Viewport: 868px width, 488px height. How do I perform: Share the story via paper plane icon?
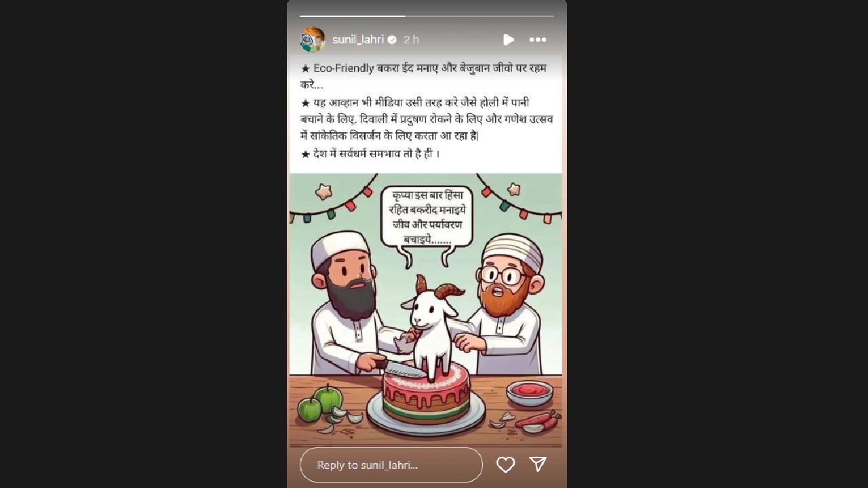click(538, 464)
